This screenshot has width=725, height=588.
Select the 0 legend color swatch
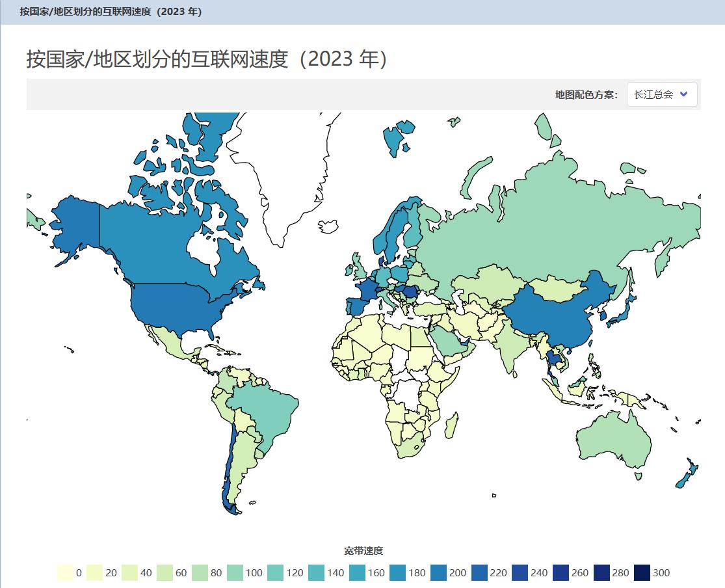click(x=63, y=573)
